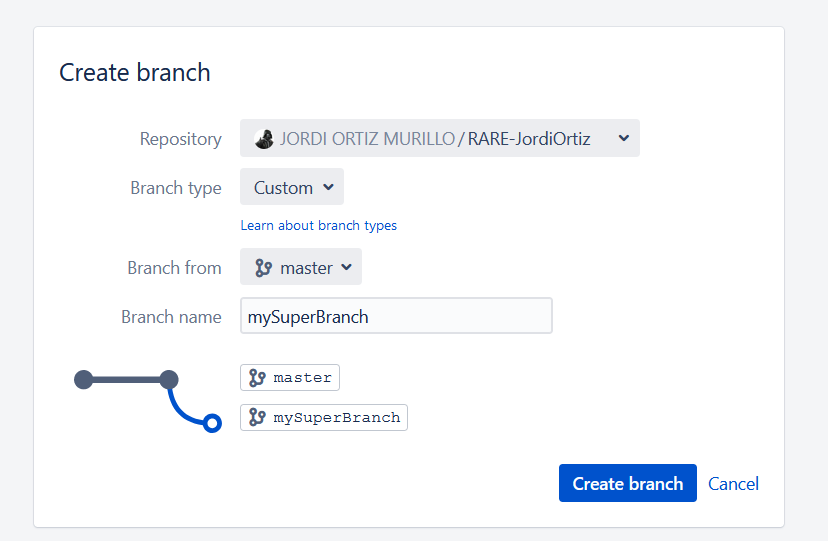Viewport: 828px width, 541px height.
Task: Cancel the branch creation dialog
Action: point(733,483)
